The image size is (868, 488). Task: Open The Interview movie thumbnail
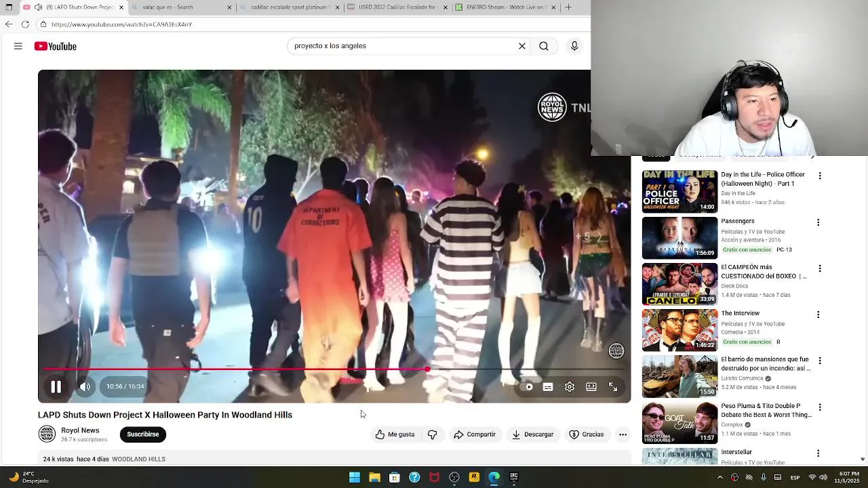(679, 330)
